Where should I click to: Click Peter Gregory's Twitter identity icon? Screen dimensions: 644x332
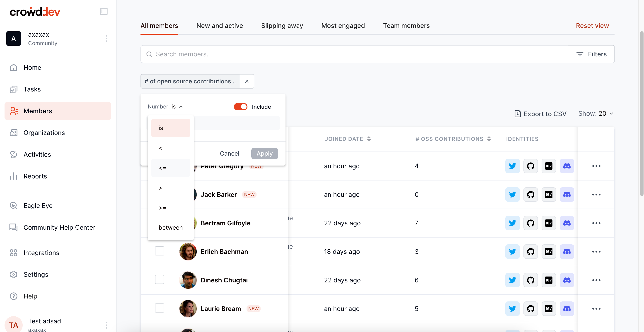pos(512,166)
